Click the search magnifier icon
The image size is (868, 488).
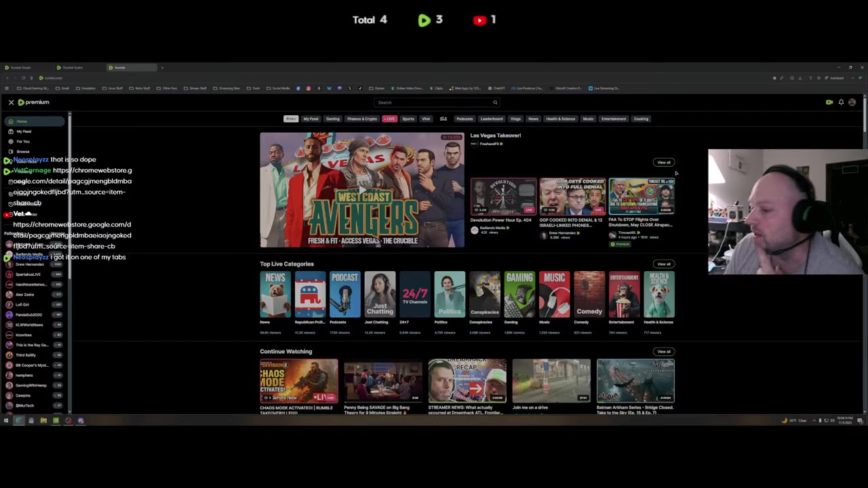(495, 102)
